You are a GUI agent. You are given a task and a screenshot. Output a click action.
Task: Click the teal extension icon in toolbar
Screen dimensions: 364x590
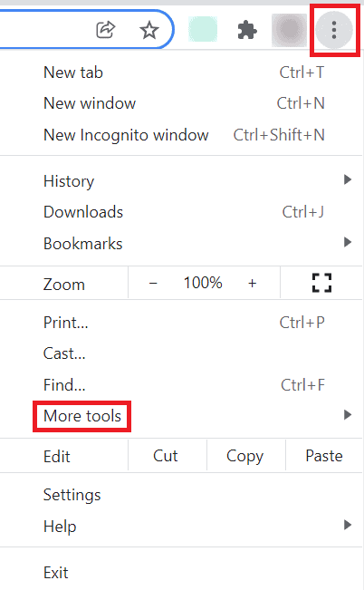(203, 29)
